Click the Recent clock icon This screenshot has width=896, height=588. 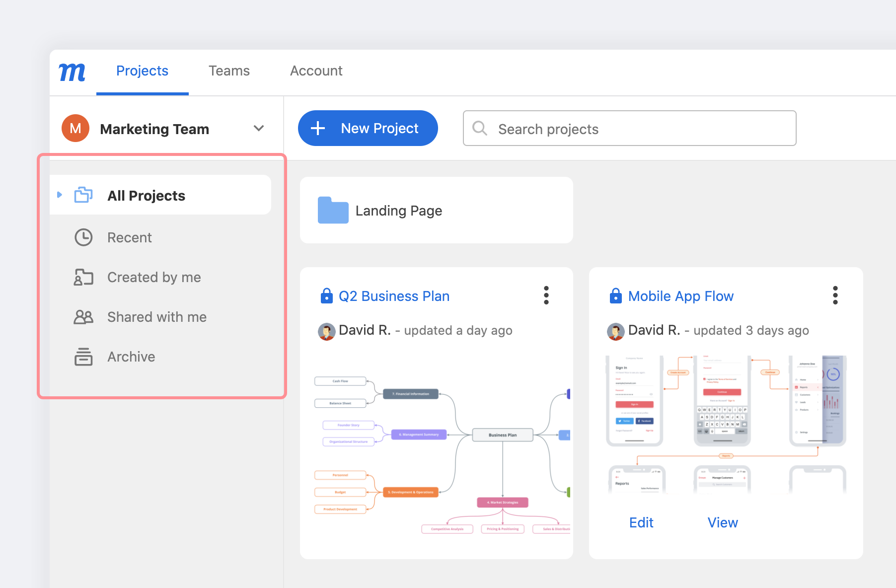tap(83, 237)
